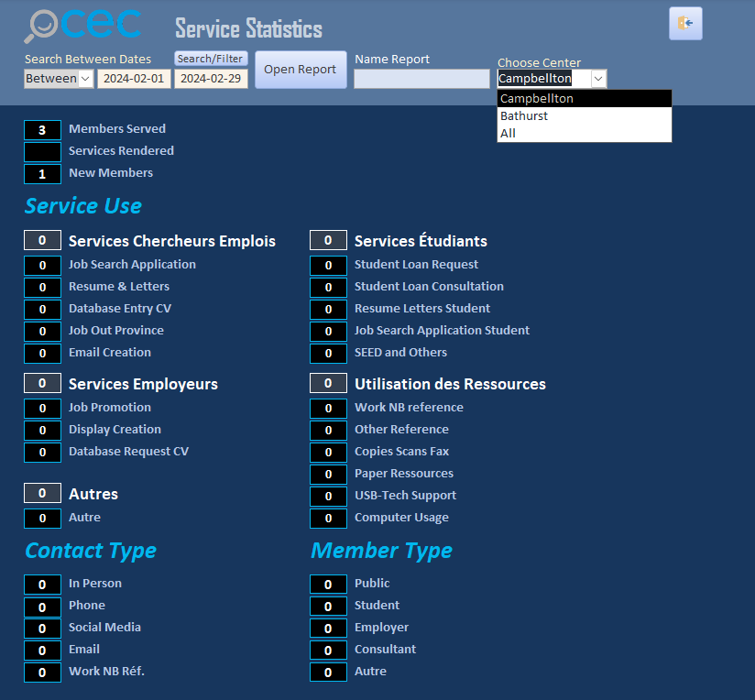Open the Choose Center dropdown arrow
755x700 pixels.
coord(598,79)
